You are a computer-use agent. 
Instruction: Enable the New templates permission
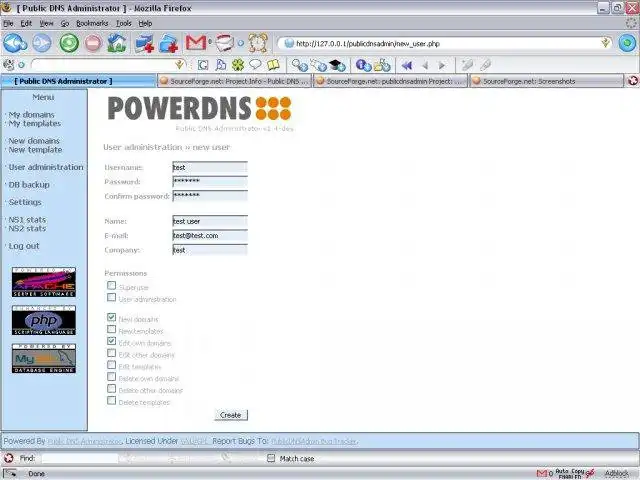tap(111, 329)
